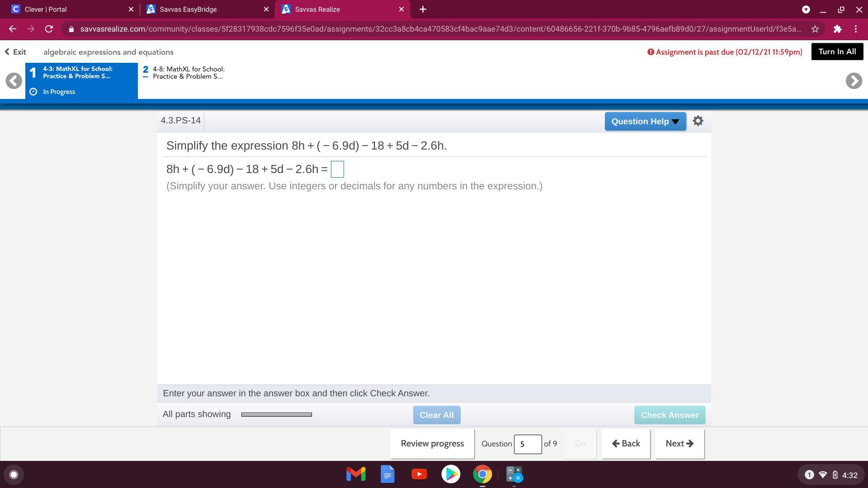Go to Next question
Viewport: 868px width, 488px height.
point(679,444)
